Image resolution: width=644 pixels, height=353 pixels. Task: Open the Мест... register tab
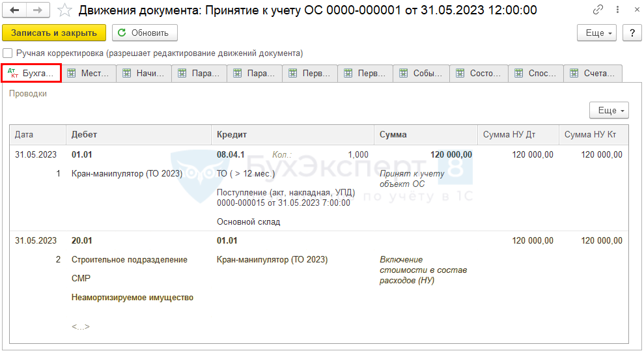(89, 74)
